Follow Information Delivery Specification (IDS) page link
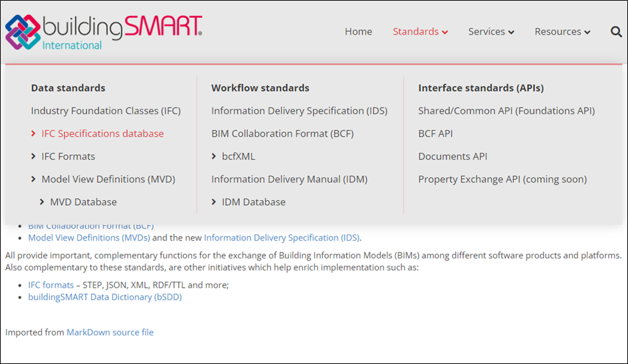The image size is (628, 364). coord(282,237)
